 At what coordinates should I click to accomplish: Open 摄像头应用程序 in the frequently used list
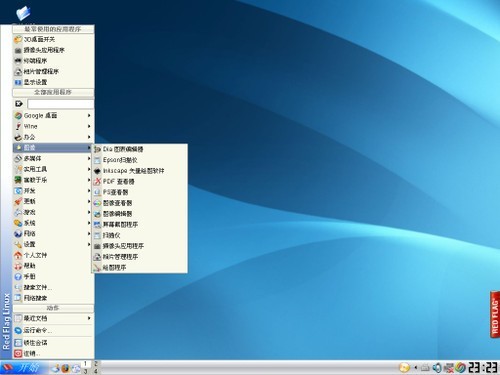(x=53, y=50)
